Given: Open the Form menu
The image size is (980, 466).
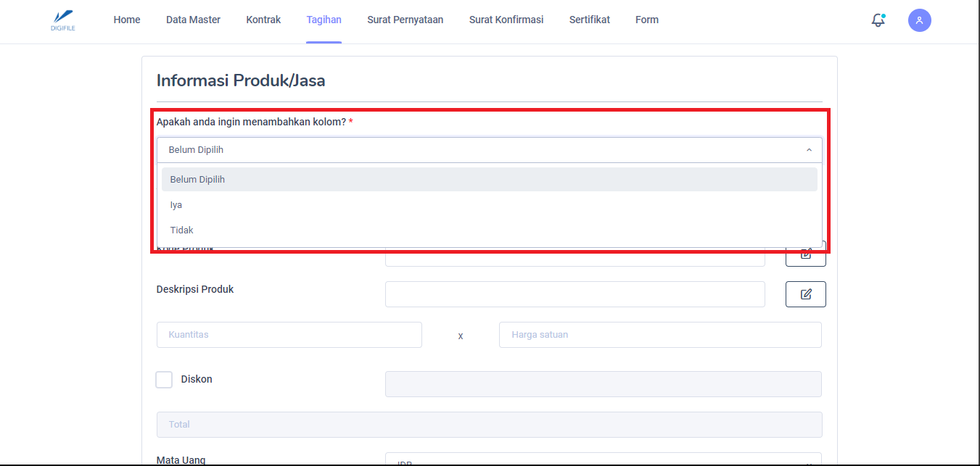Looking at the screenshot, I should point(646,20).
